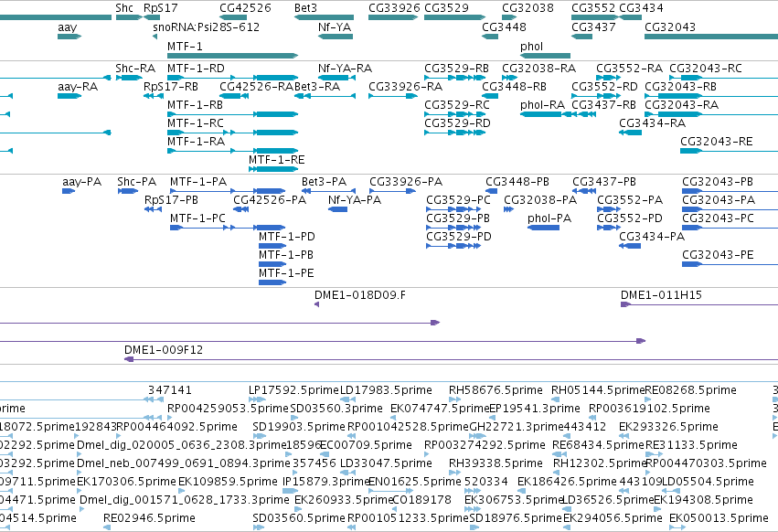Click the Nf-YA-PA protein feature
This screenshot has width=778, height=532.
pyautogui.click(x=338, y=209)
